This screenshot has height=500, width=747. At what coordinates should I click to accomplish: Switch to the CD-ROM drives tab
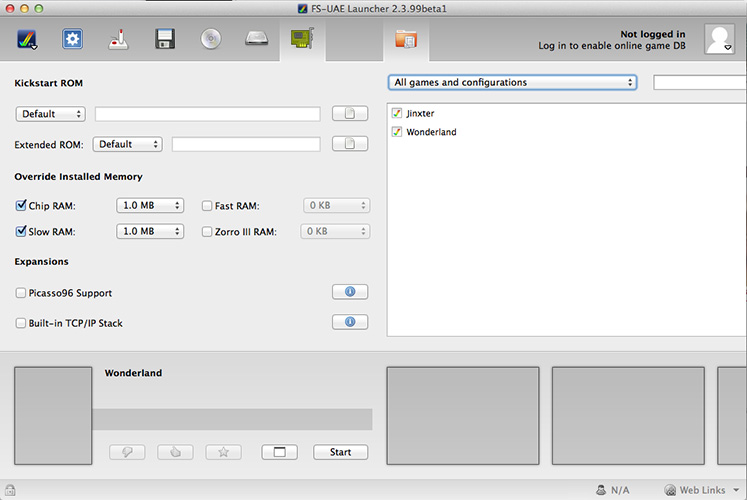tap(210, 40)
